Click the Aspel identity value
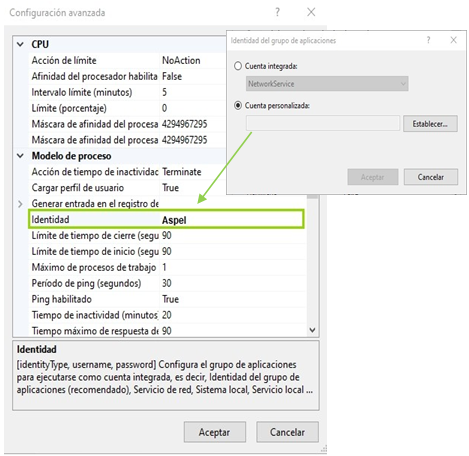This screenshot has width=469, height=456. point(174,220)
